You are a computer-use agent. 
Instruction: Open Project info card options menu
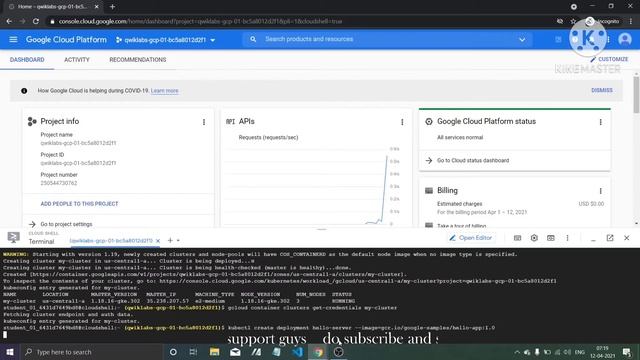coord(204,122)
